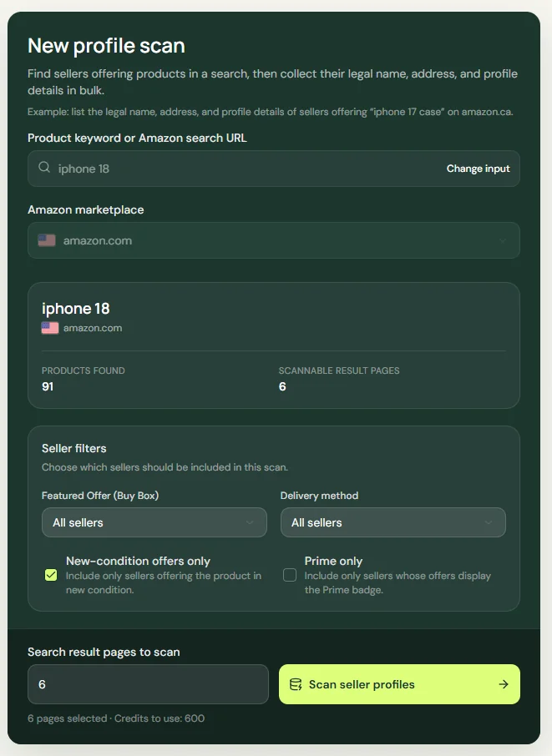The width and height of the screenshot is (552, 756).
Task: Click amazon.com text in the summary card
Action: (93, 328)
